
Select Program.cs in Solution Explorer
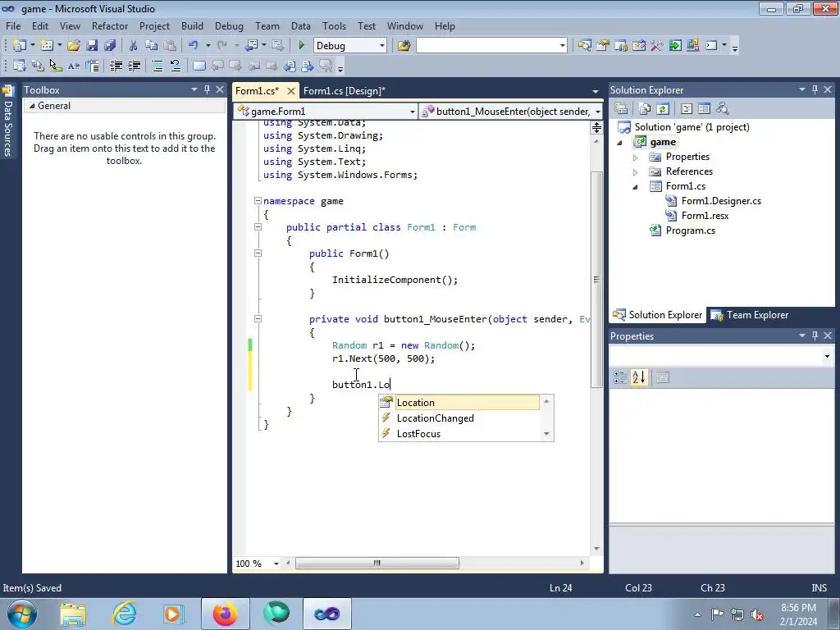[690, 231]
